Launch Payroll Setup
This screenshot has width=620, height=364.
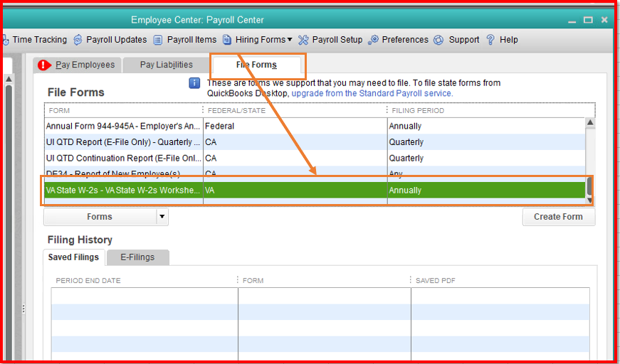point(337,40)
